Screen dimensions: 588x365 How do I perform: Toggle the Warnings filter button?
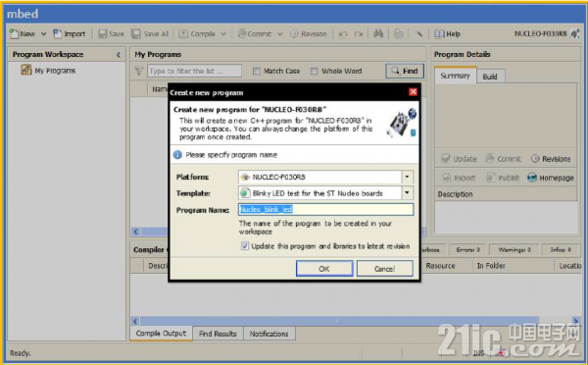(514, 249)
